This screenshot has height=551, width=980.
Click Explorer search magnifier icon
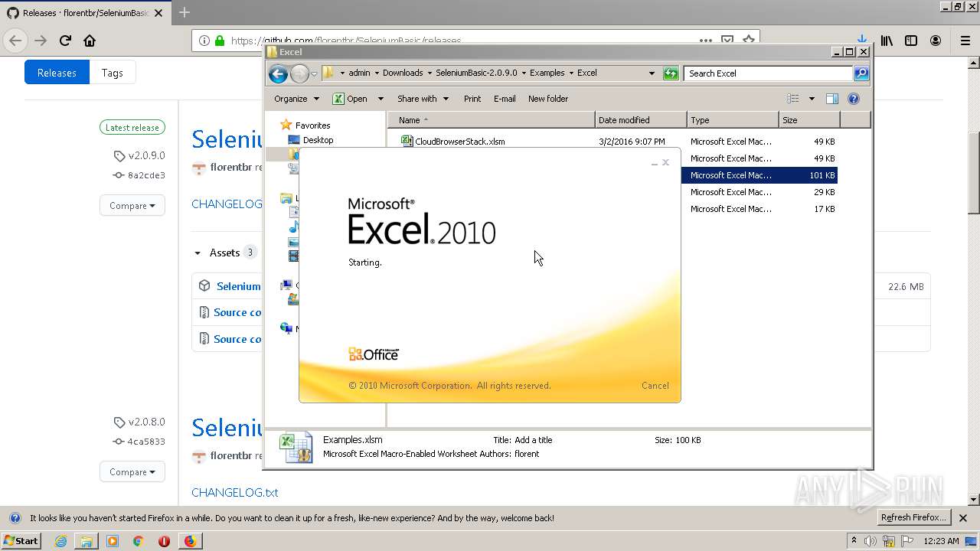point(861,73)
